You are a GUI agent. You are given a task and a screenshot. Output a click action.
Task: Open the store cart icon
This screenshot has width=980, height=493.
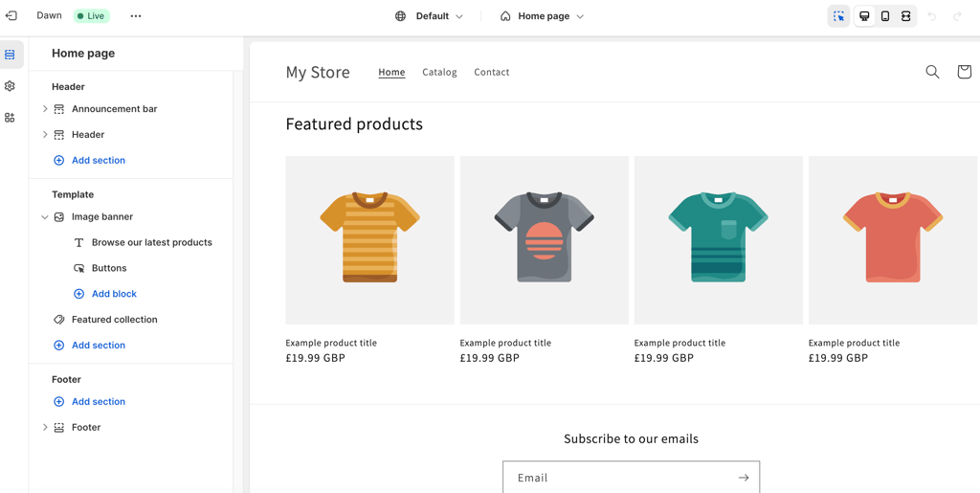[x=964, y=72]
